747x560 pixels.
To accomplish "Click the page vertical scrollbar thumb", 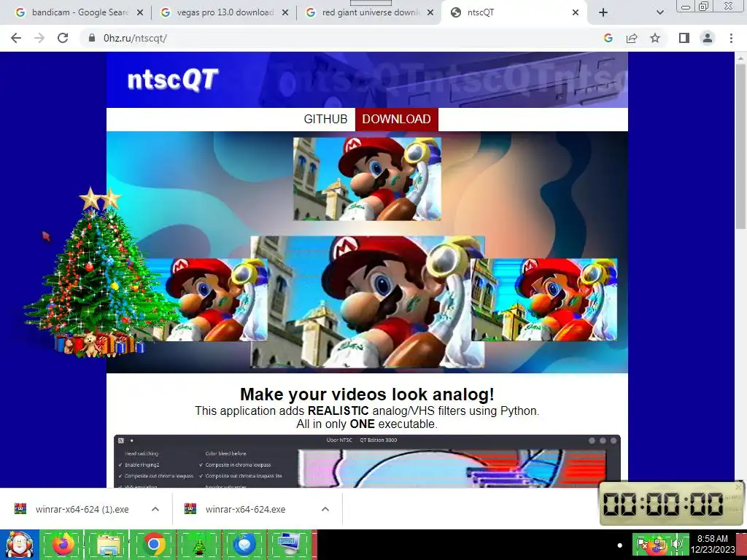I will click(x=740, y=145).
